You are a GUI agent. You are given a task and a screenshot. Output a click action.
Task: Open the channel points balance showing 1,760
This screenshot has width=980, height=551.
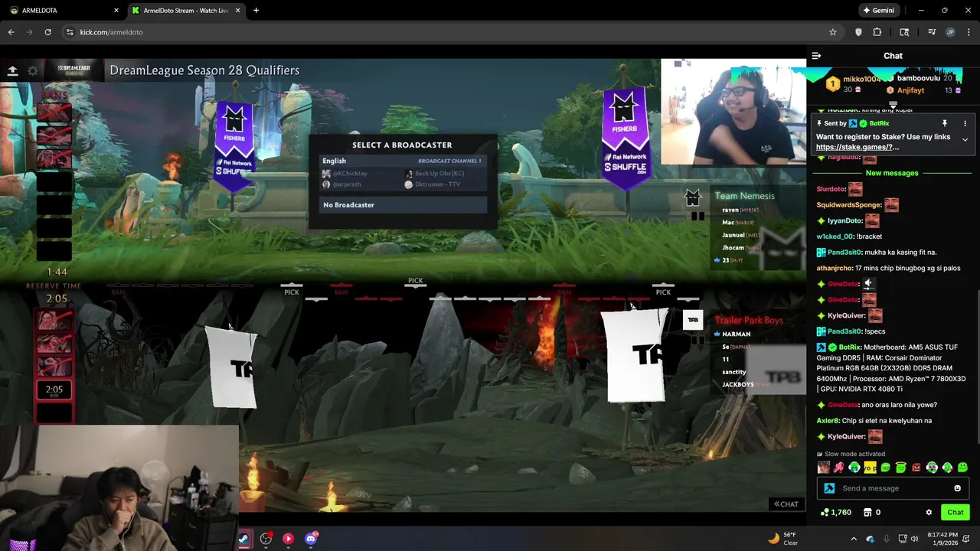pyautogui.click(x=835, y=512)
